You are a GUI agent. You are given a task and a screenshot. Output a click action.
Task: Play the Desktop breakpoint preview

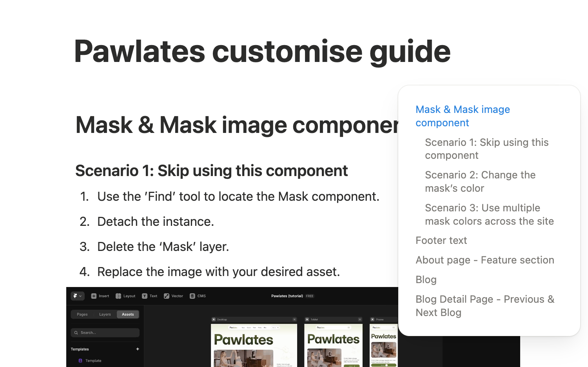(x=214, y=320)
